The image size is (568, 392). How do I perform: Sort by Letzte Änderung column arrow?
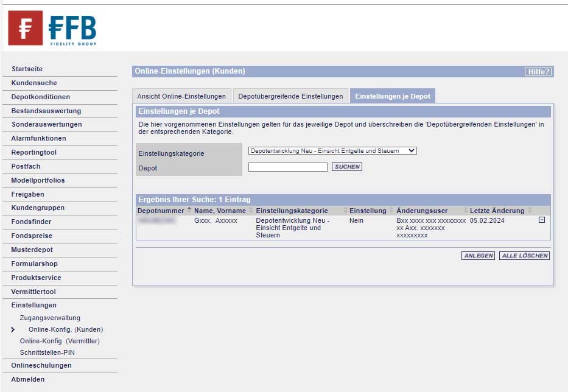tap(530, 211)
